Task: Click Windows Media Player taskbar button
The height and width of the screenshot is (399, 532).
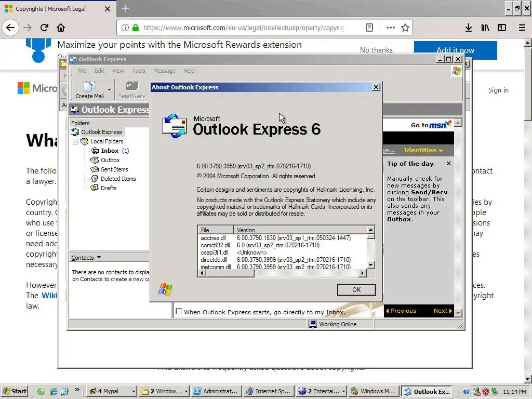Action: [373, 391]
